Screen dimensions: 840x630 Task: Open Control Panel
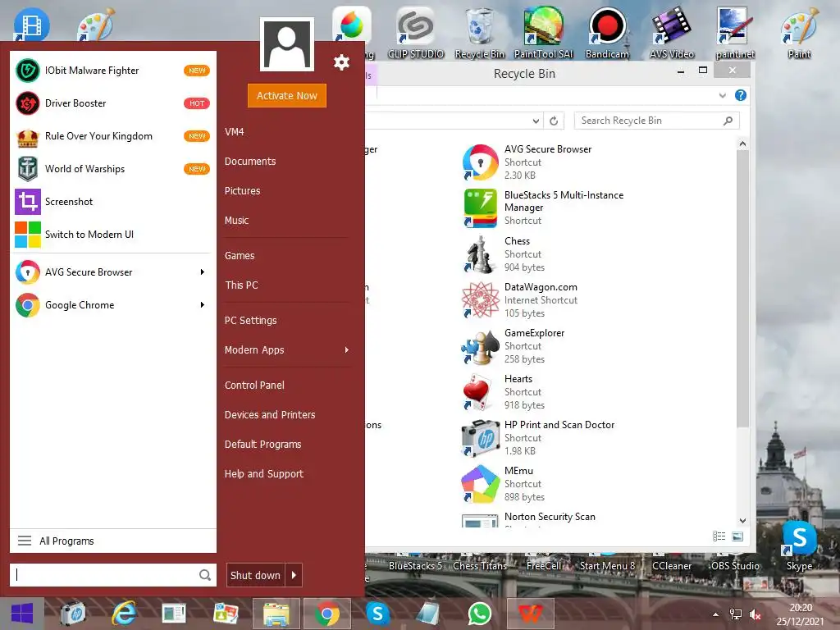tap(254, 386)
